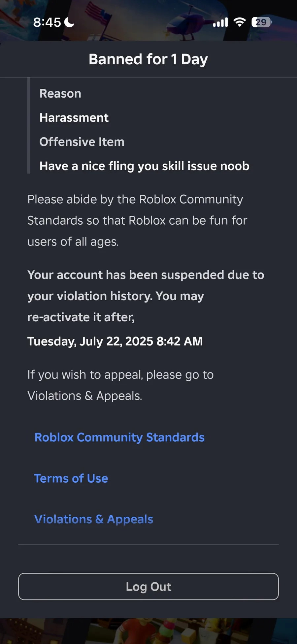Tap the reactivation date Tuesday, July 22

click(x=115, y=341)
